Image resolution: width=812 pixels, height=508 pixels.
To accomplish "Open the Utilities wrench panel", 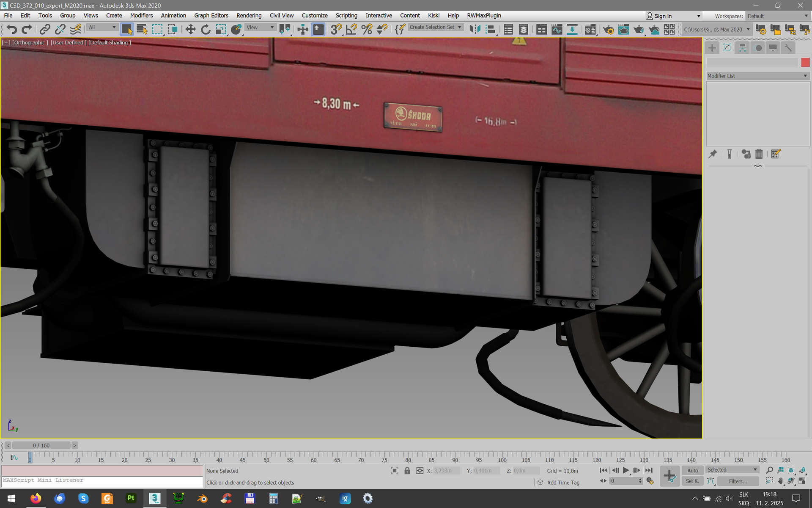I will point(788,48).
